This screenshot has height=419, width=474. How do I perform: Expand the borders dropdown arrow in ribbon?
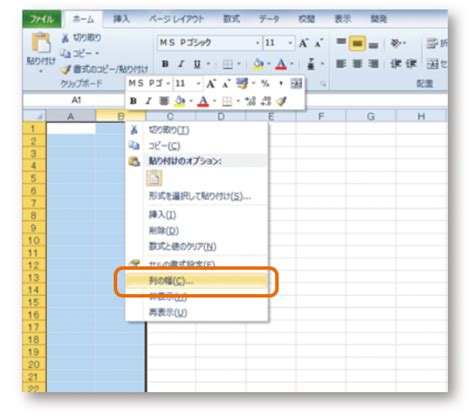click(x=239, y=64)
